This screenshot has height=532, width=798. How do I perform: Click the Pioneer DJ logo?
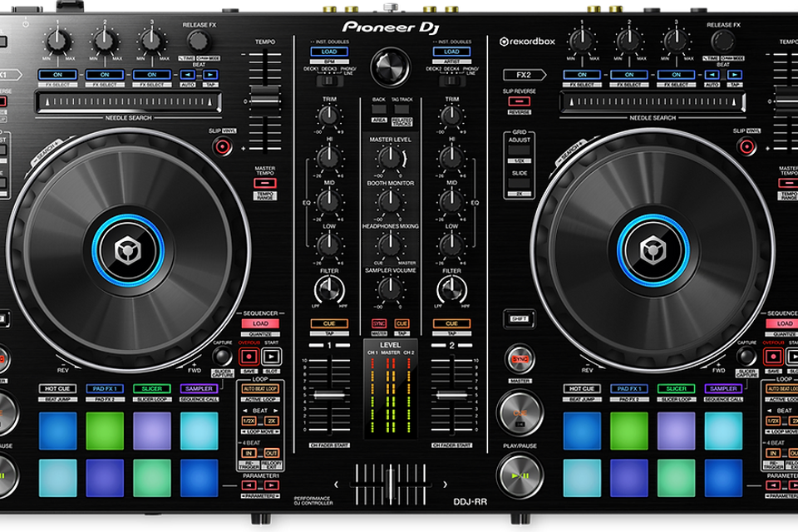(391, 27)
